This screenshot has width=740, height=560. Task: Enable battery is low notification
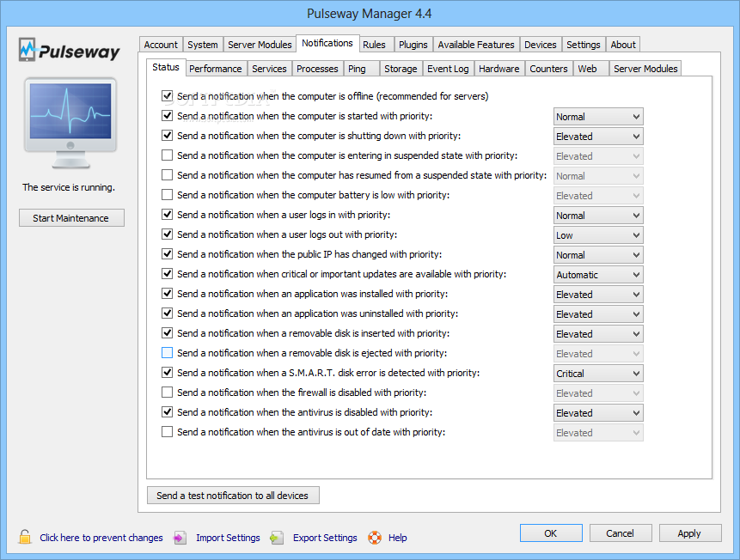167,195
